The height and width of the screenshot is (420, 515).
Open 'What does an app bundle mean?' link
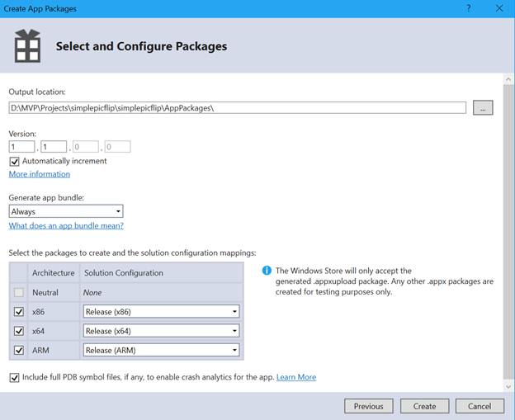[66, 225]
